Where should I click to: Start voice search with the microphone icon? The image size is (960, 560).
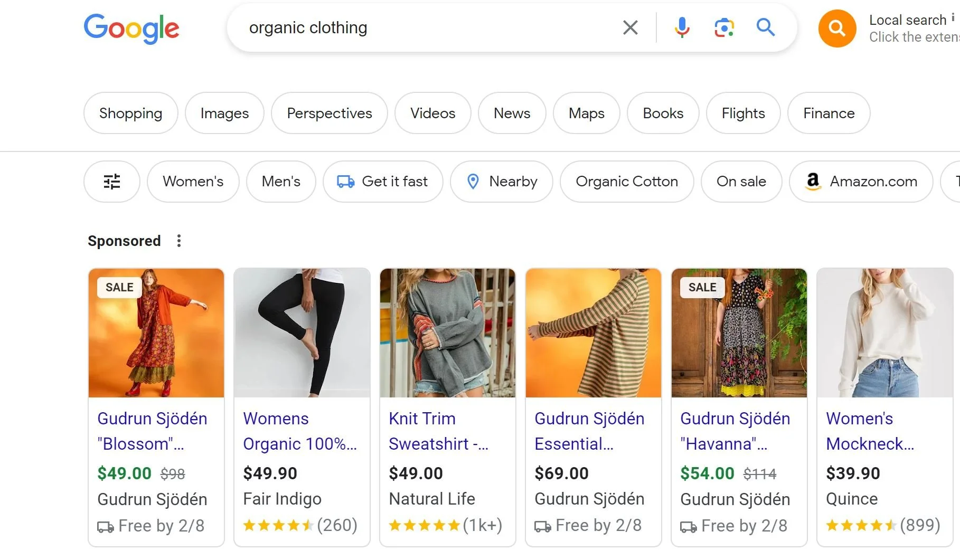tap(682, 27)
